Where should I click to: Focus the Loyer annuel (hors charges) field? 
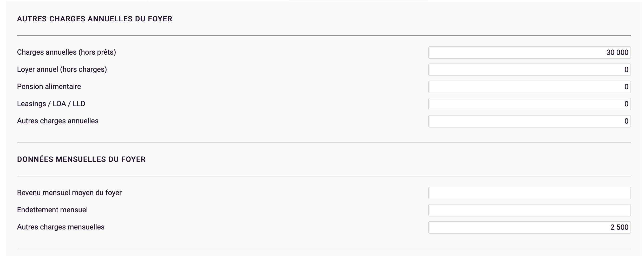click(529, 70)
